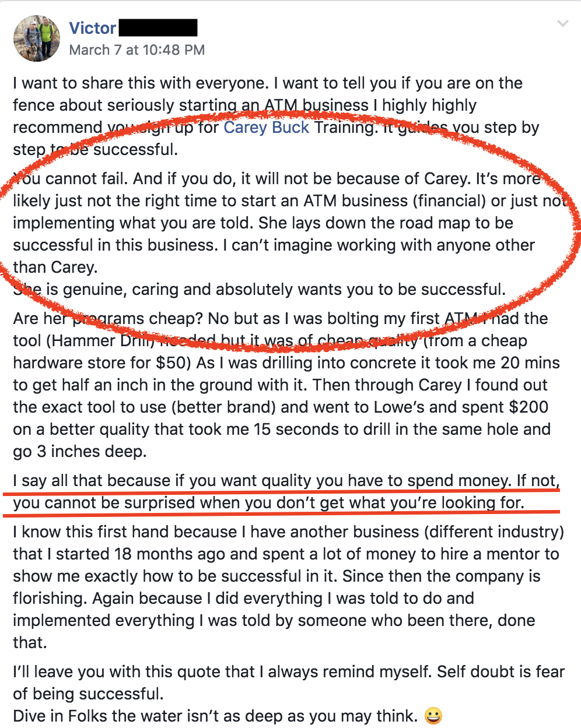Click the line 'She is genuine, caring'
Image resolution: width=581 pixels, height=728 pixels.
click(260, 290)
